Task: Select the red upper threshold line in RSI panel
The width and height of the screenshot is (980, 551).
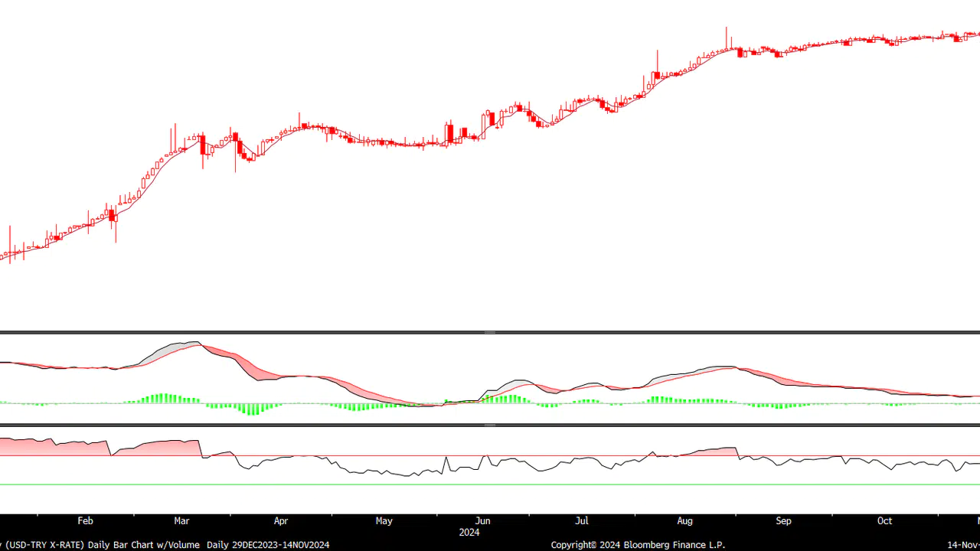Action: click(490, 456)
